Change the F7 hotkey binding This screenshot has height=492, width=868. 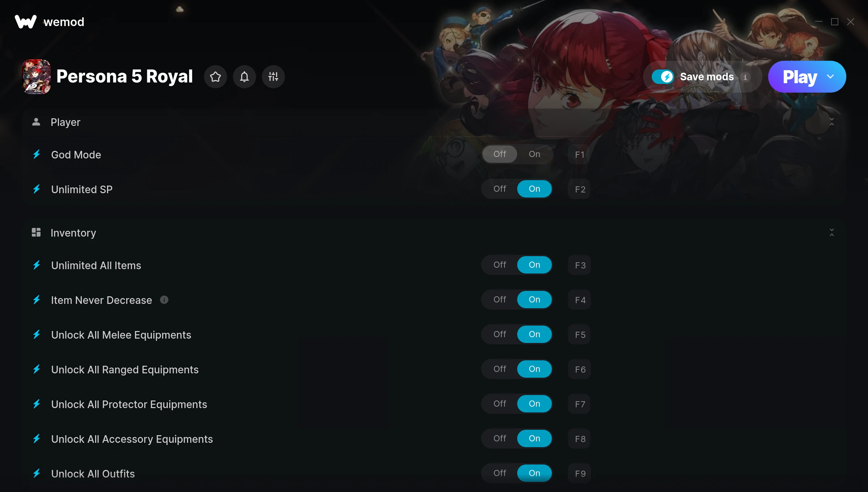coord(580,404)
